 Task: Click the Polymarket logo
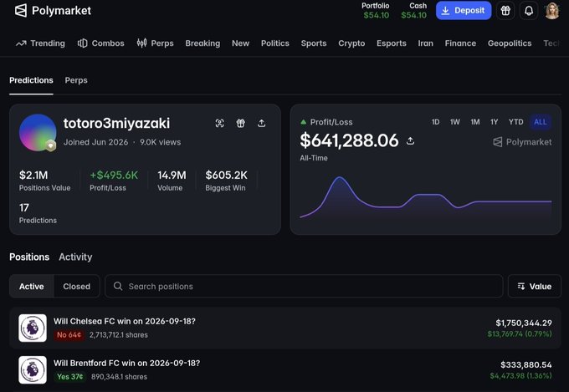(x=53, y=11)
